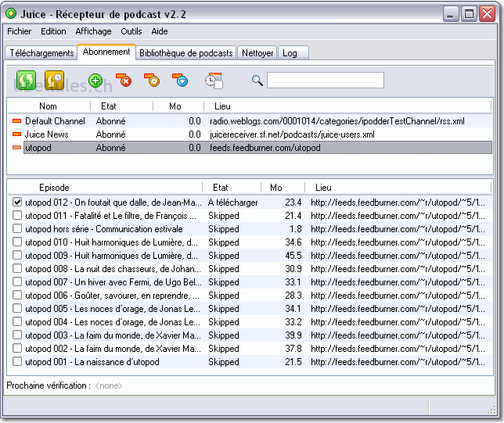
Task: Click the Remove selected feed icon with a red X
Action: [x=124, y=81]
